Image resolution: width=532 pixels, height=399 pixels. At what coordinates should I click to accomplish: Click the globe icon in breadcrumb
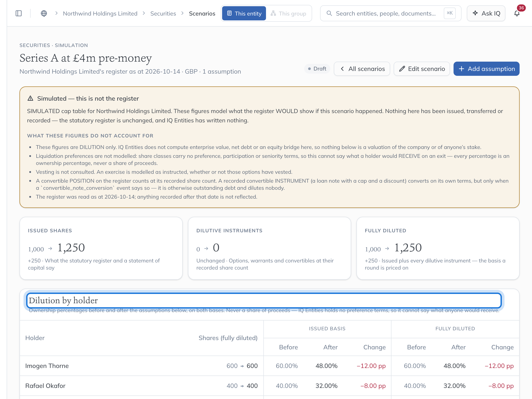pos(44,14)
